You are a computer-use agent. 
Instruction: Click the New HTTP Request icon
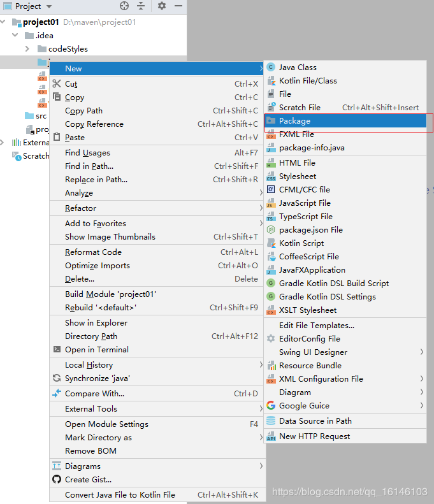(x=271, y=436)
